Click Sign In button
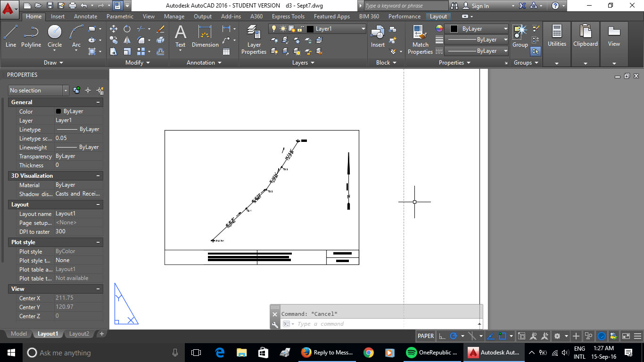Image resolution: width=644 pixels, height=362 pixels. pyautogui.click(x=475, y=6)
